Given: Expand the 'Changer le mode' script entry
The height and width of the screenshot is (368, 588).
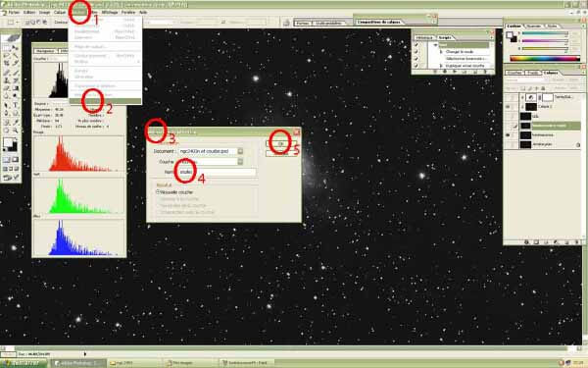Looking at the screenshot, I should 441,52.
